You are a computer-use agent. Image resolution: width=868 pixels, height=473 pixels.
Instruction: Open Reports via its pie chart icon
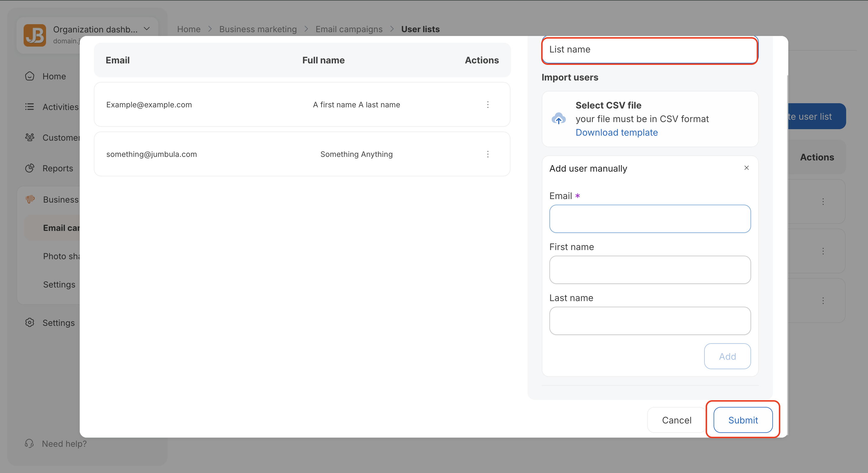pos(30,168)
